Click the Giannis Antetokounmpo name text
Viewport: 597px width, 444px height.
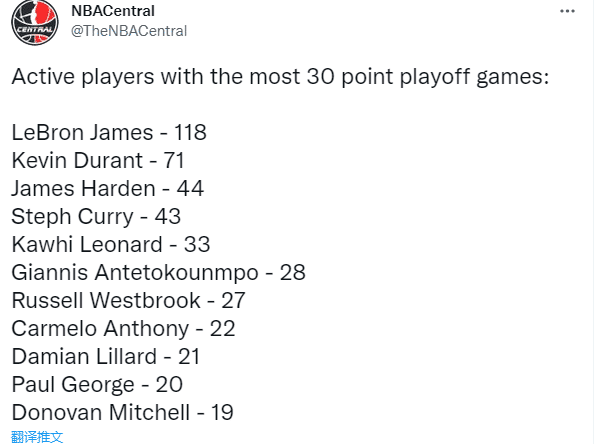pos(135,273)
